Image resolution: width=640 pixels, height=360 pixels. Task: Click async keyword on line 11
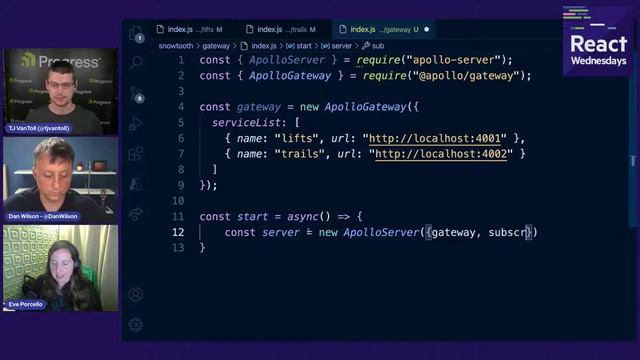pos(302,216)
